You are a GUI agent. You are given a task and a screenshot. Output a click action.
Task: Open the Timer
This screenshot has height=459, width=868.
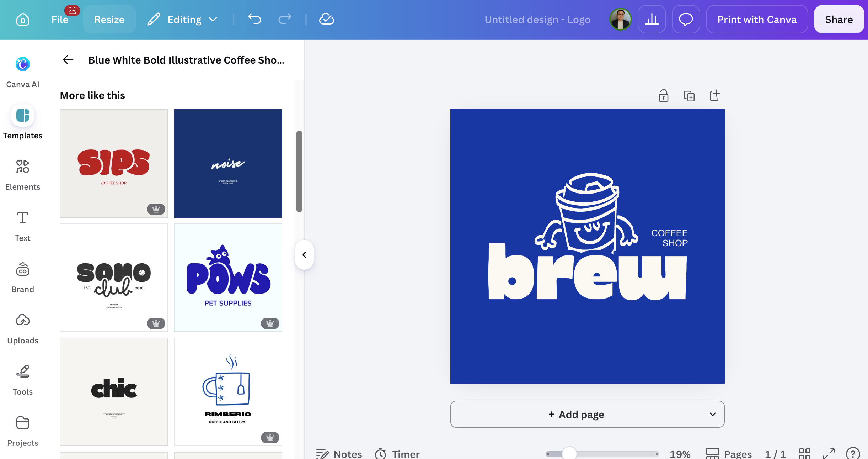(397, 454)
